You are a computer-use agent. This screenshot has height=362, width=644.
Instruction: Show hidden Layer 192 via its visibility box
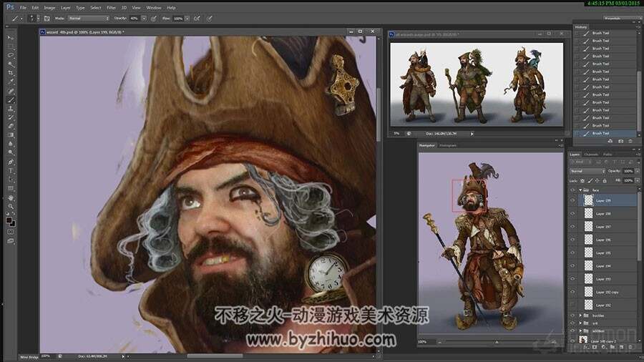pyautogui.click(x=572, y=305)
